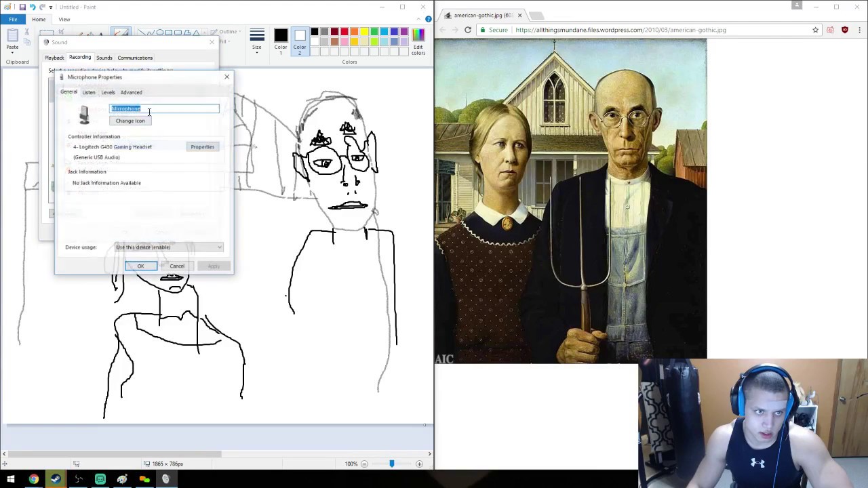Click the Paint zoom slider handle
The height and width of the screenshot is (488, 868).
tap(391, 464)
